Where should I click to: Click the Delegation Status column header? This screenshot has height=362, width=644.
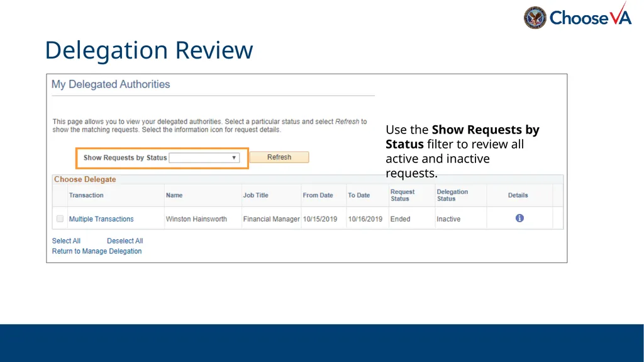point(452,195)
